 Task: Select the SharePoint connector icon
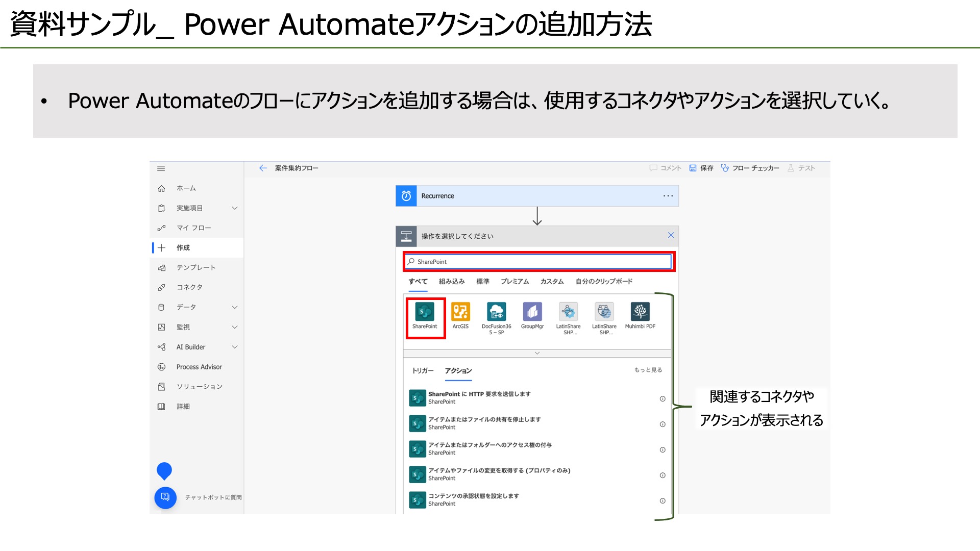tap(425, 312)
